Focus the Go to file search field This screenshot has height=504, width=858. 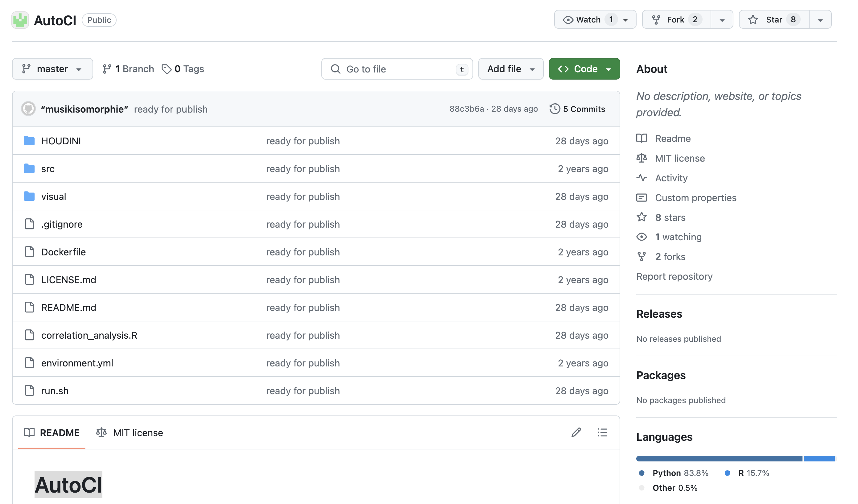(397, 69)
